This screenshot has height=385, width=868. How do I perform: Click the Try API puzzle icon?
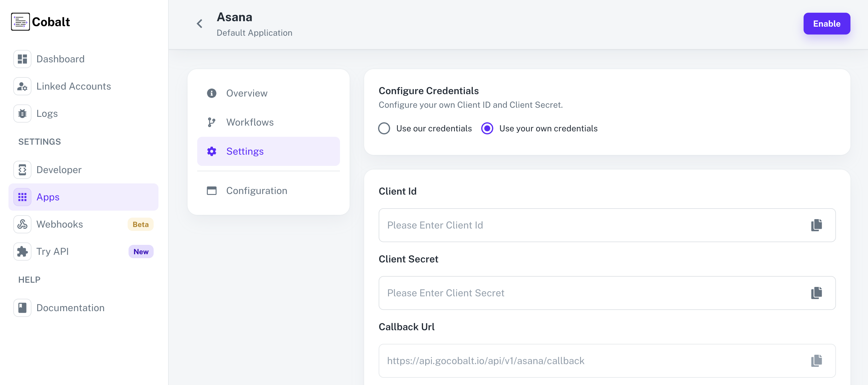tap(22, 251)
